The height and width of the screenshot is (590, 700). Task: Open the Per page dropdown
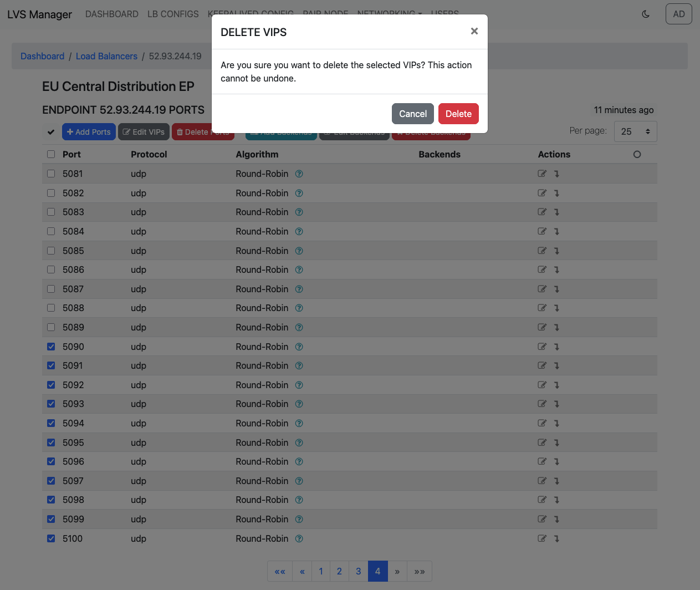(x=635, y=131)
